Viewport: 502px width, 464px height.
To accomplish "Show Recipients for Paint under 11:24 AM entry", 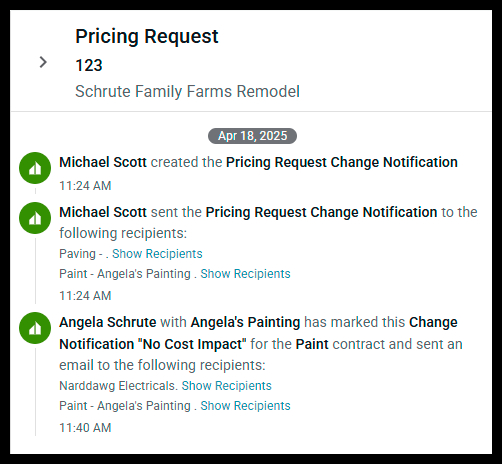I will tap(245, 274).
